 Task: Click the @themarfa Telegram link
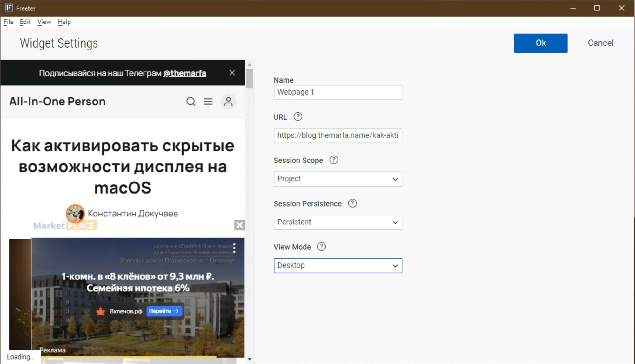coord(184,73)
